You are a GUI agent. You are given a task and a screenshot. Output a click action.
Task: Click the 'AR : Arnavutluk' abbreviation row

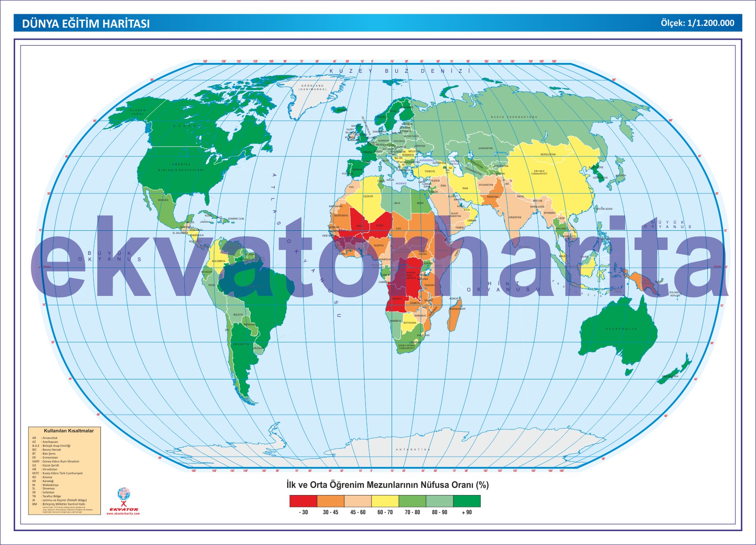tap(45, 438)
